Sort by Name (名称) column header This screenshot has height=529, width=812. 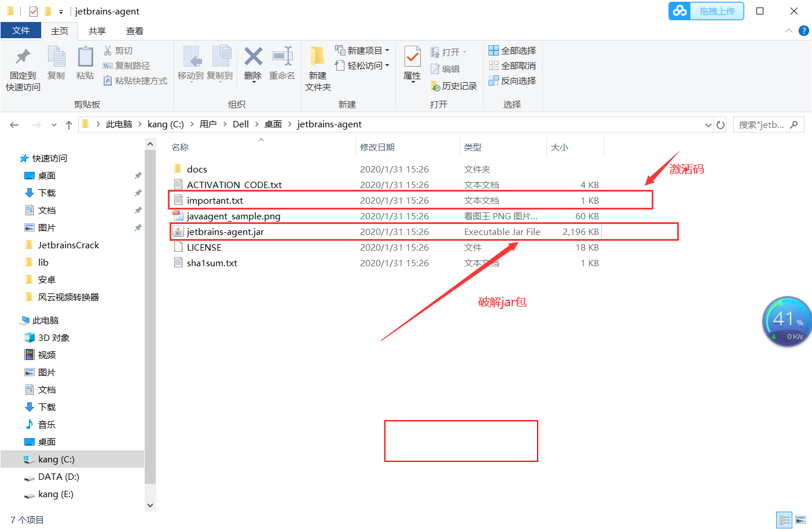(180, 148)
